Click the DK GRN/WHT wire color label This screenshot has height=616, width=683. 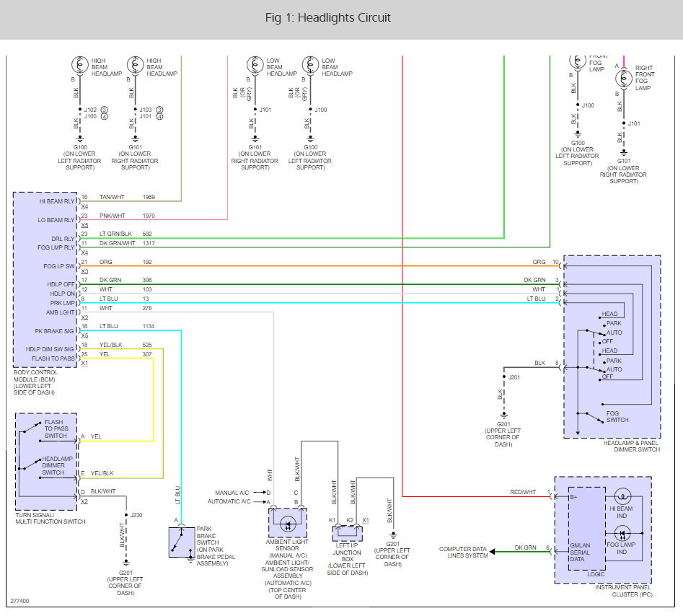pos(117,243)
